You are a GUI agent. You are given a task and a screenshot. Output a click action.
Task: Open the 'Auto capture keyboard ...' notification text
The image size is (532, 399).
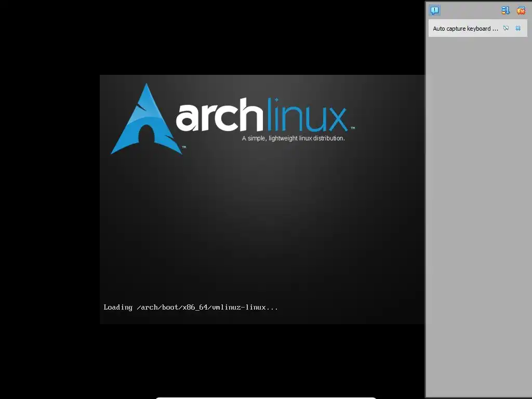[465, 29]
